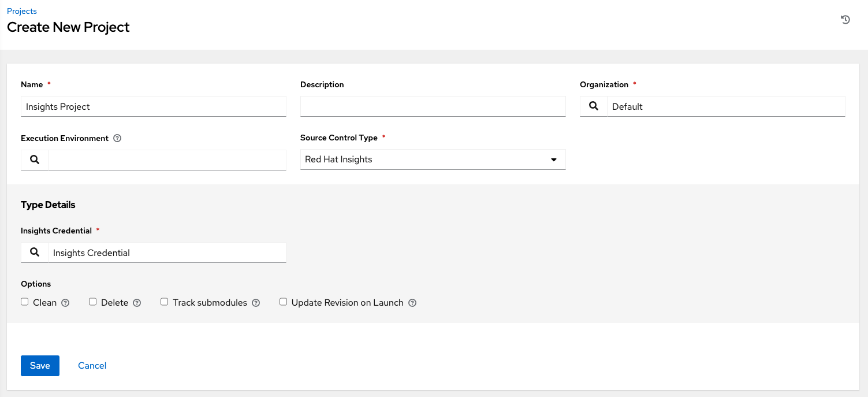The width and height of the screenshot is (868, 397).
Task: Check the Track submodules option
Action: pos(164,301)
